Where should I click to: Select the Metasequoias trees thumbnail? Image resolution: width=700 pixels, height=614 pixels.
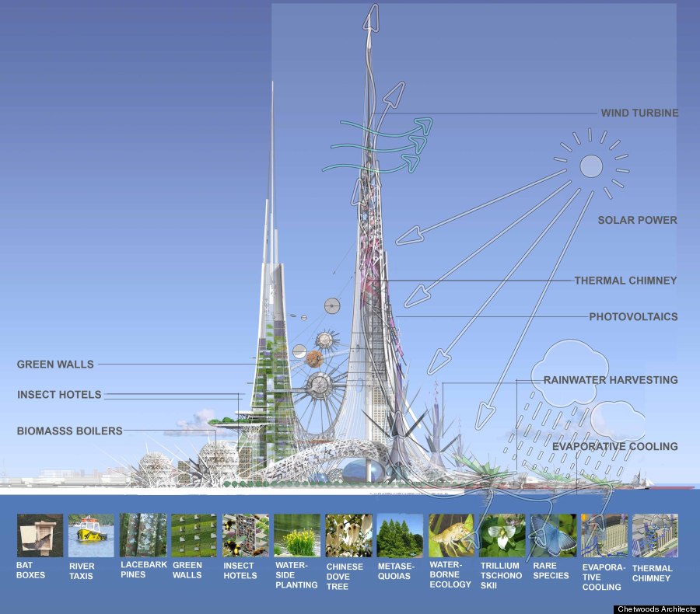tap(400, 535)
